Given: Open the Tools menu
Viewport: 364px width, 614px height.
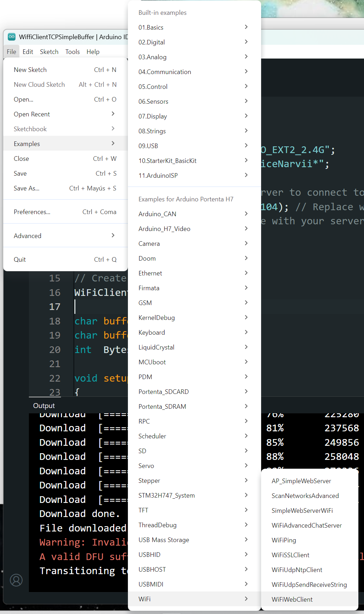Looking at the screenshot, I should click(73, 51).
